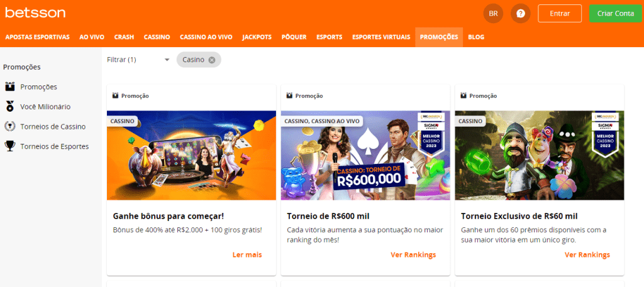
Task: Click the betsson logo
Action: pos(35,13)
